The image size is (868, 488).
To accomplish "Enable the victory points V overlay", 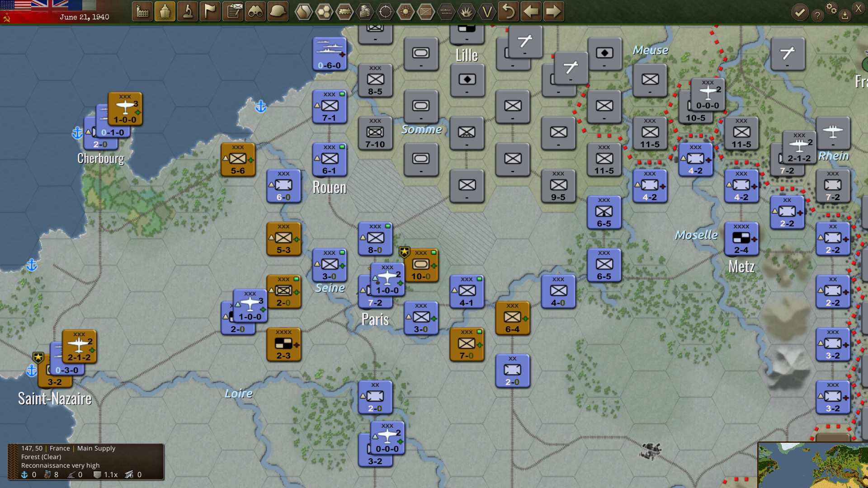I will tap(487, 12).
